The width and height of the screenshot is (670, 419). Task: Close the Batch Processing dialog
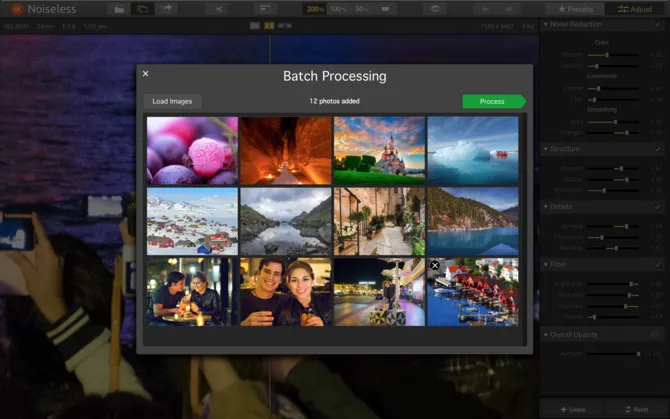(x=145, y=74)
